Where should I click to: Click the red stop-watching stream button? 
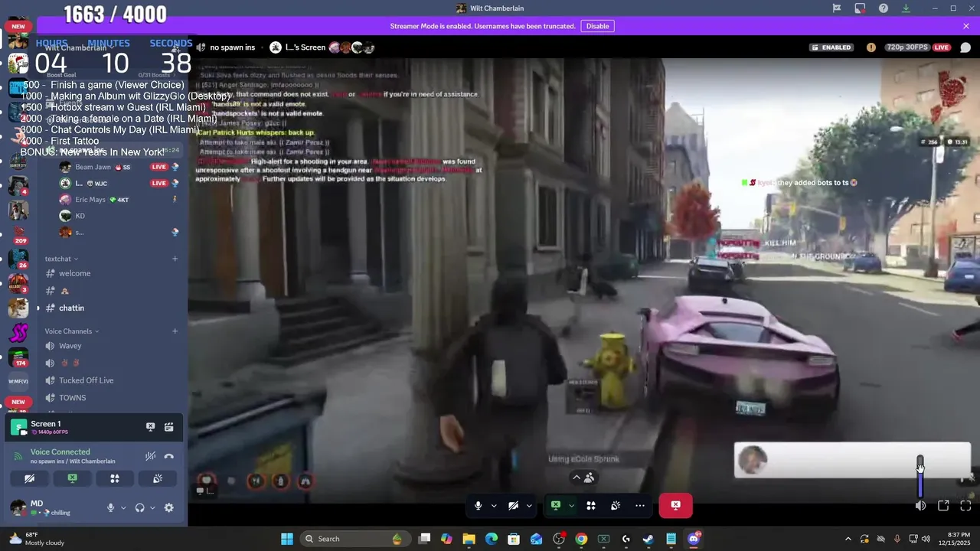pyautogui.click(x=675, y=505)
